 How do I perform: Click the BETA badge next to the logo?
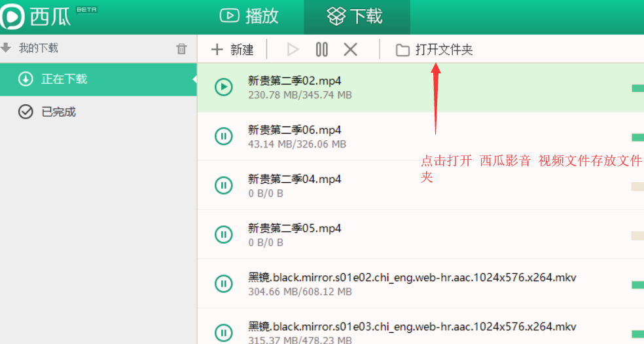(x=86, y=9)
